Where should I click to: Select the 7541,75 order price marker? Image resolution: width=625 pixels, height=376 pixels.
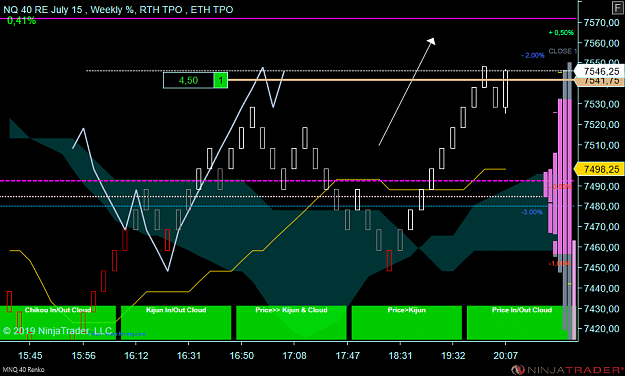(x=599, y=81)
